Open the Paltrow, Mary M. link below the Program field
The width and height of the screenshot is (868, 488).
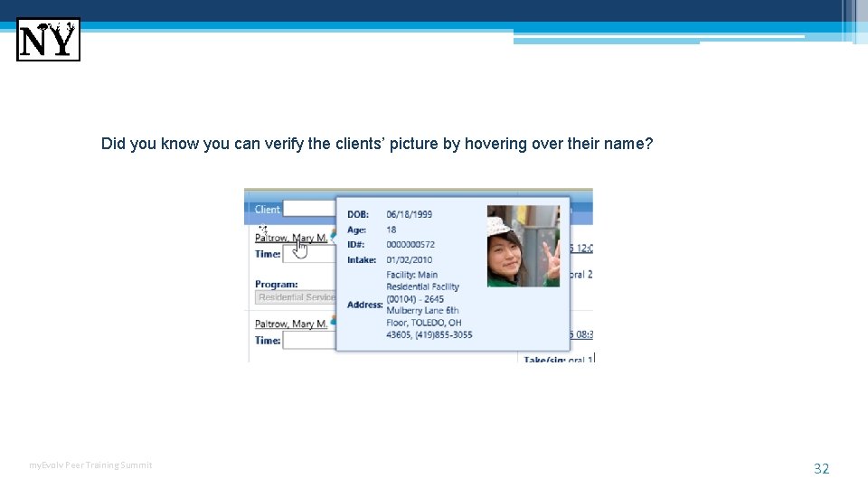(x=290, y=324)
